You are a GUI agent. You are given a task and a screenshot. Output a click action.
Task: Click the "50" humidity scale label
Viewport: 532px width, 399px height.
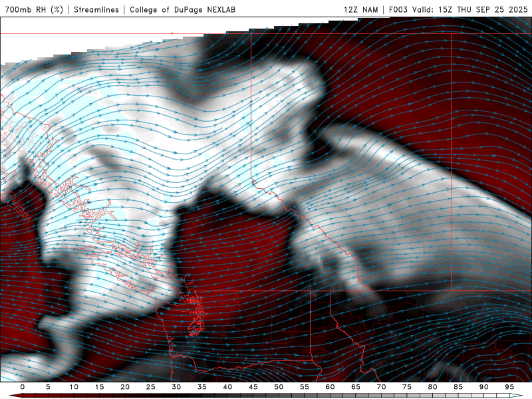click(279, 387)
